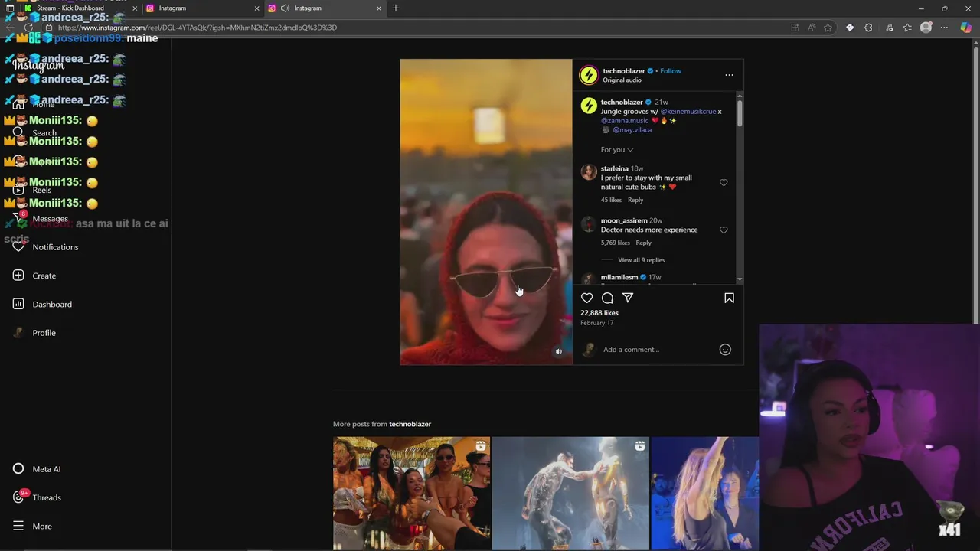Open the media control icon in the Edge toolbar
Viewport: 980px width, 551px height.
889,28
